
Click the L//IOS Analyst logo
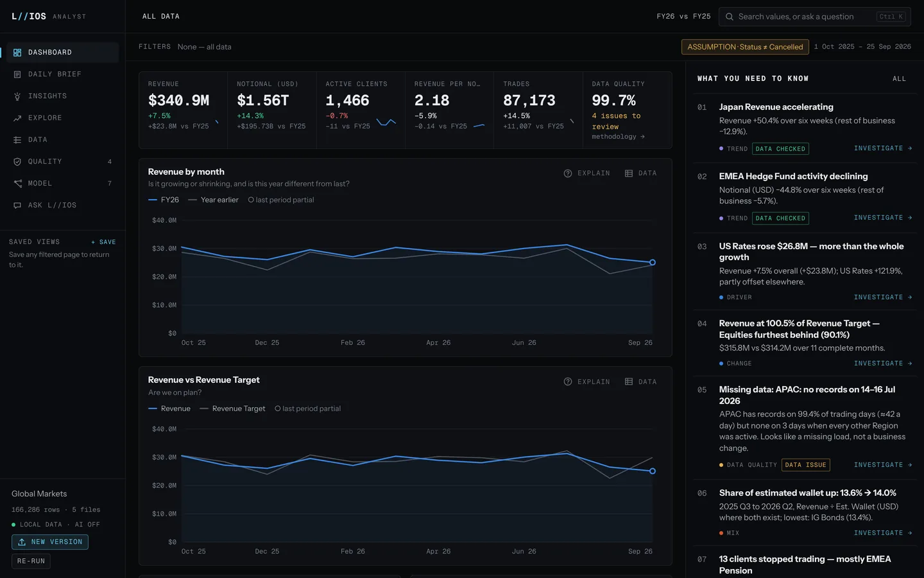49,17
